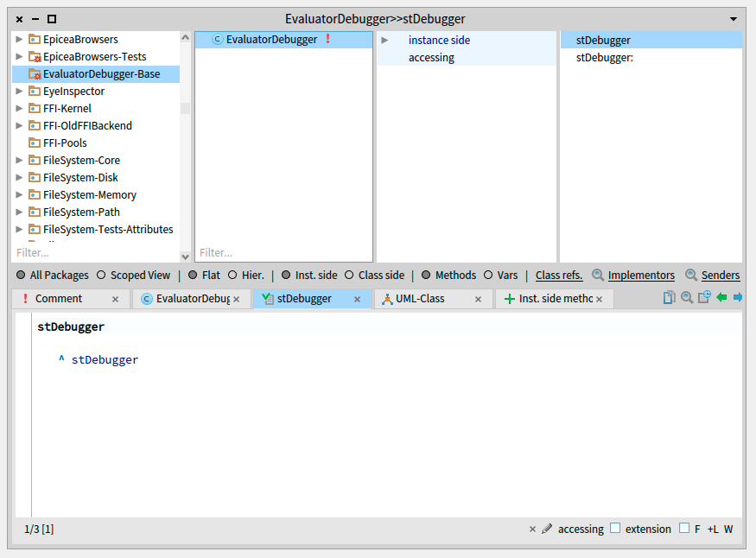Select the Scoped View radio button
This screenshot has width=756, height=558.
coord(101,276)
